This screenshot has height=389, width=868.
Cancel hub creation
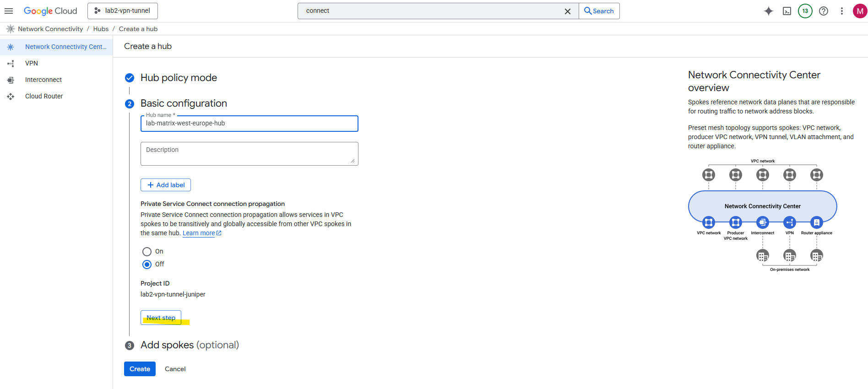click(175, 369)
